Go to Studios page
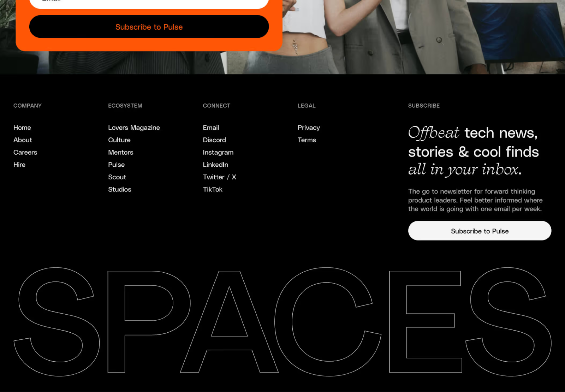The height and width of the screenshot is (392, 565). (x=120, y=189)
